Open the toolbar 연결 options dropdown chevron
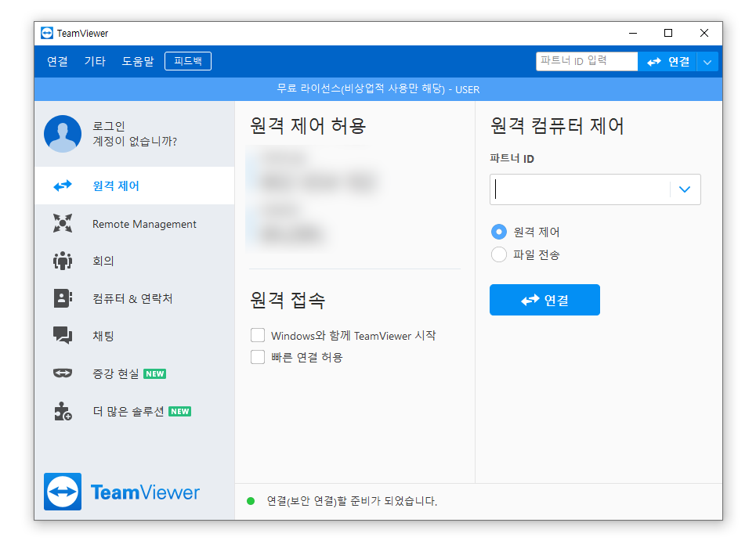This screenshot has width=756, height=548. (707, 62)
